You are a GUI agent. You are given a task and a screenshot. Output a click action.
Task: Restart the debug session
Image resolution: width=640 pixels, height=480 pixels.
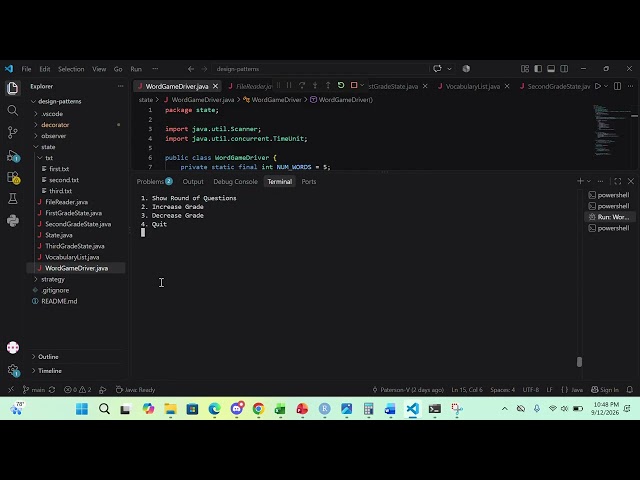(341, 85)
